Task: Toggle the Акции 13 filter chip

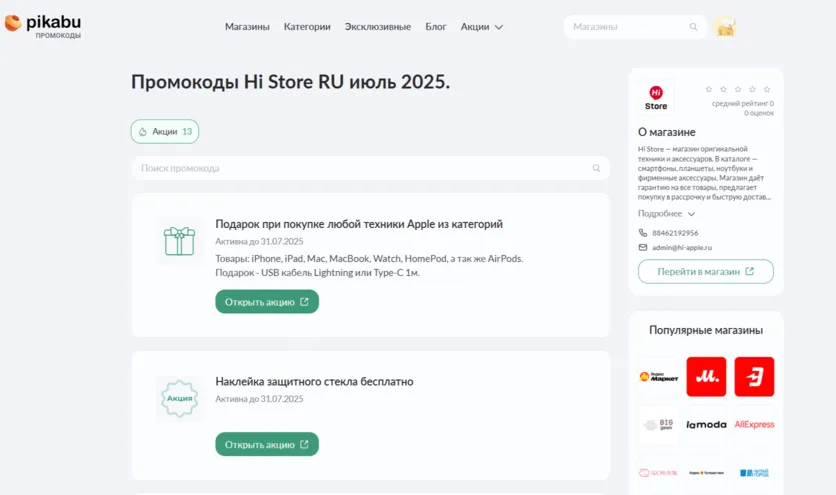Action: 165,132
